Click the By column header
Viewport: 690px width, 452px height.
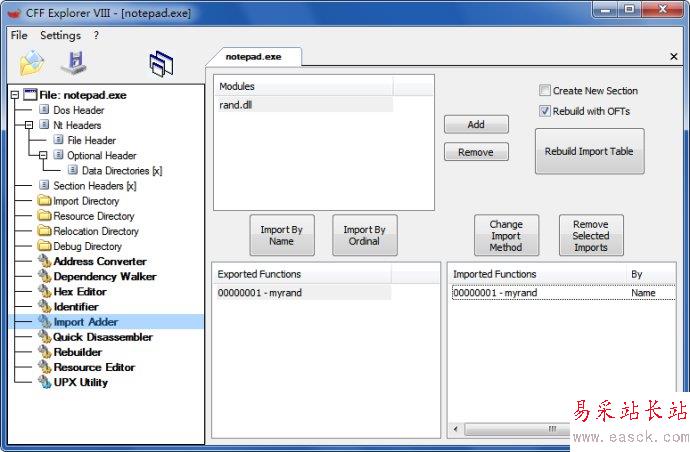point(651,274)
